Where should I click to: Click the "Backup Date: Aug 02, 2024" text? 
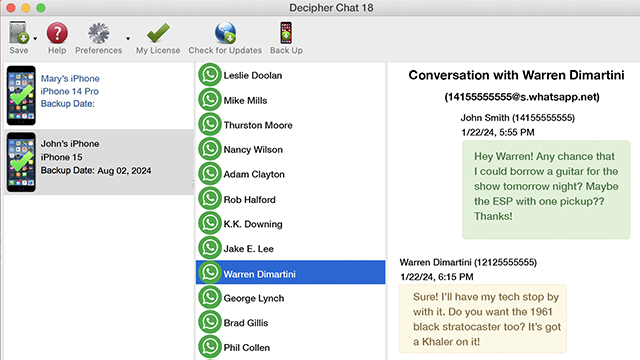[x=96, y=171]
